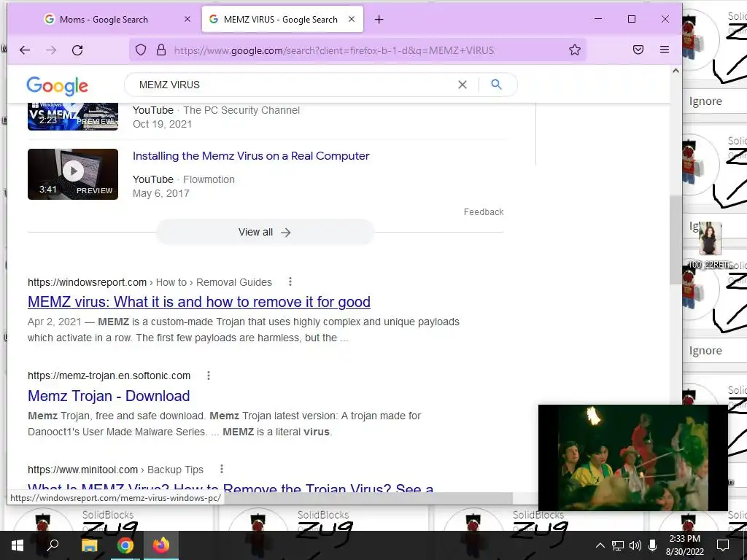Click the Firefox address bar URL
Image resolution: width=747 pixels, height=560 pixels.
(334, 50)
